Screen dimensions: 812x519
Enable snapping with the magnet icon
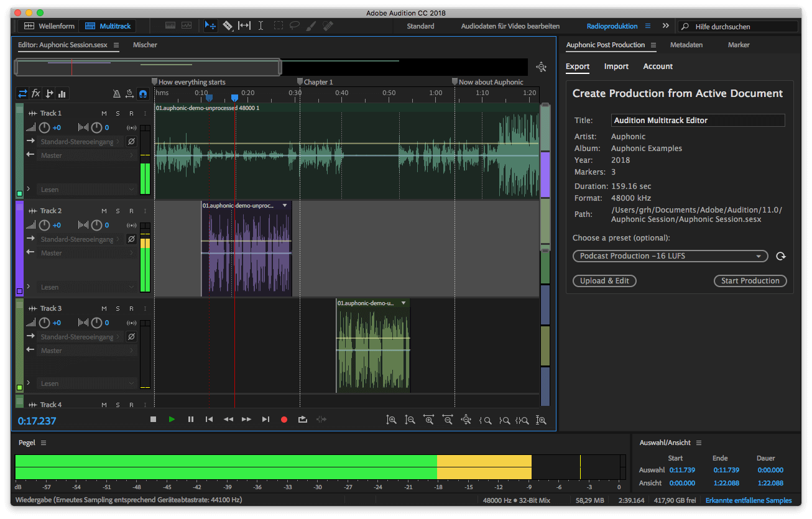(x=144, y=93)
